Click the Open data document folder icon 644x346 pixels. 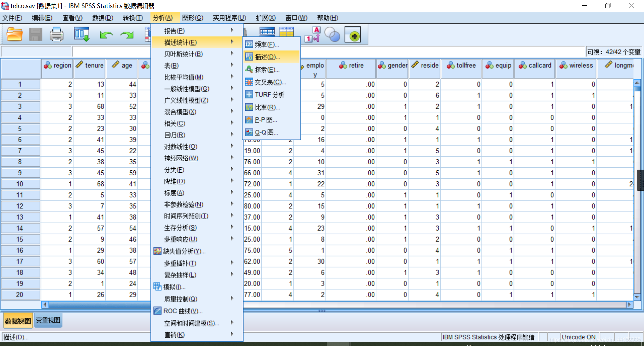(x=15, y=35)
